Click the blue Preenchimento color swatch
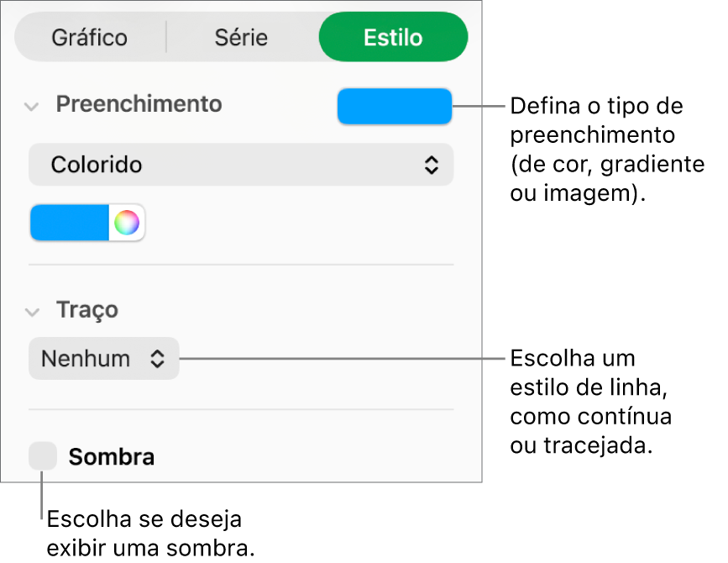This screenshot has width=728, height=563. pyautogui.click(x=394, y=106)
